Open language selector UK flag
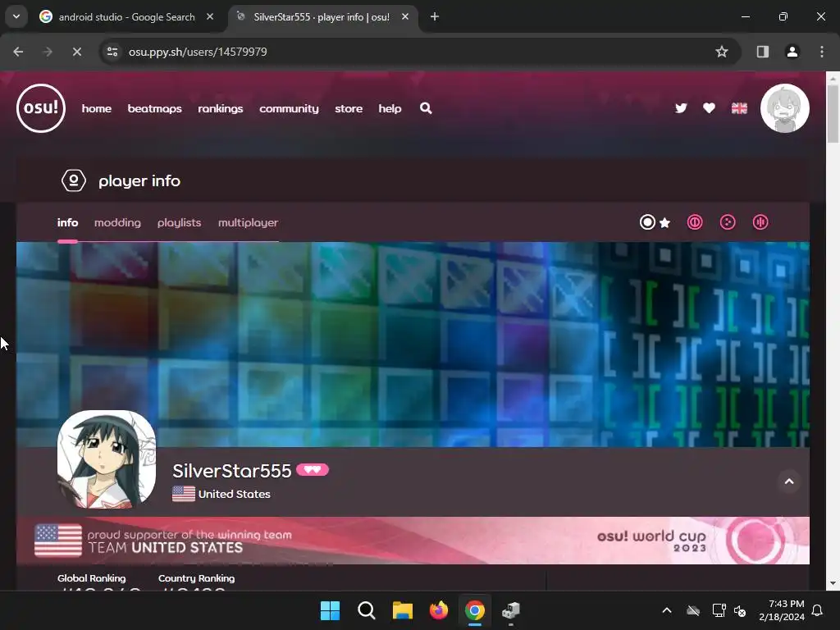 739,108
